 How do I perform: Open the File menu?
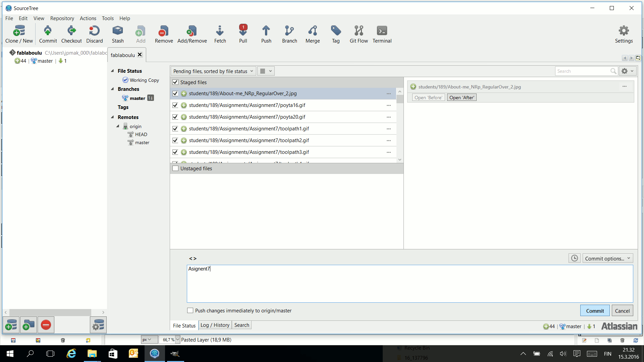point(9,18)
